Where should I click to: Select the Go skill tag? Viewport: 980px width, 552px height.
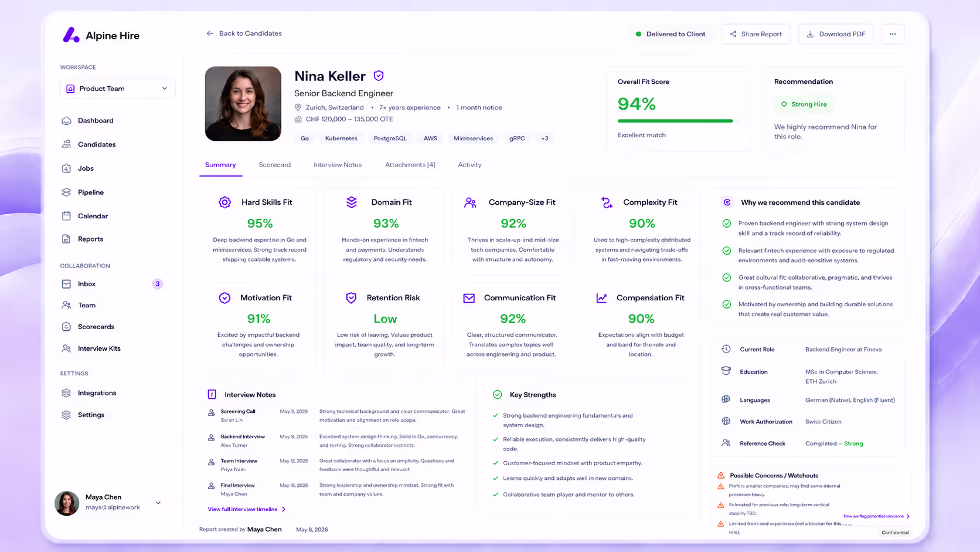coord(305,138)
